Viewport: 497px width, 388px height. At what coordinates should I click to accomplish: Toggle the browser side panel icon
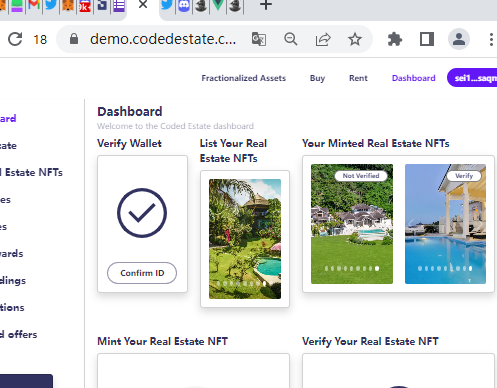pyautogui.click(x=427, y=39)
